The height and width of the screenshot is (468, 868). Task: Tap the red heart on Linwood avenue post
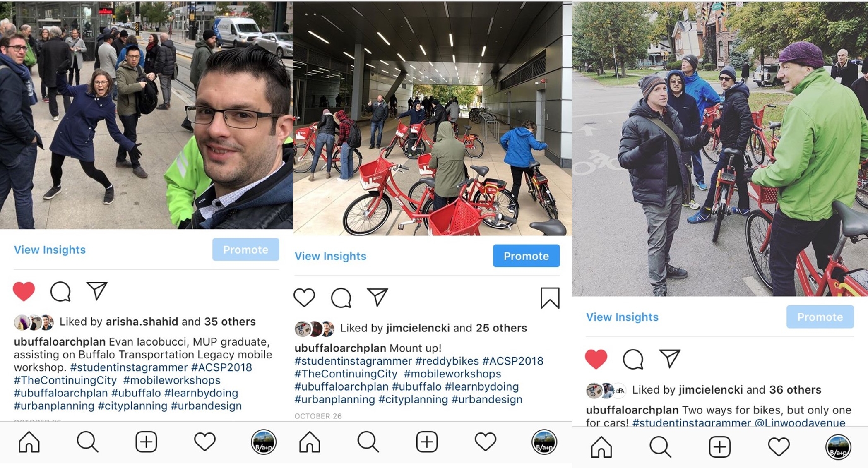pyautogui.click(x=596, y=359)
